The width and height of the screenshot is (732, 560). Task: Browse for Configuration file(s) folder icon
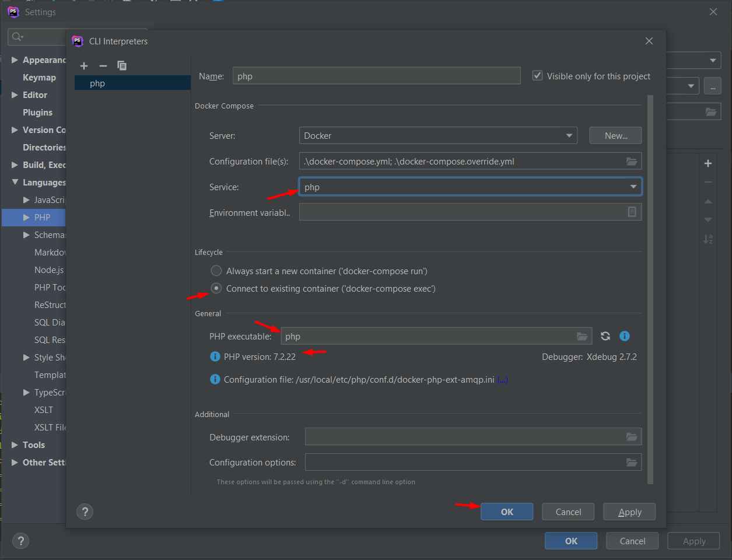click(x=632, y=162)
